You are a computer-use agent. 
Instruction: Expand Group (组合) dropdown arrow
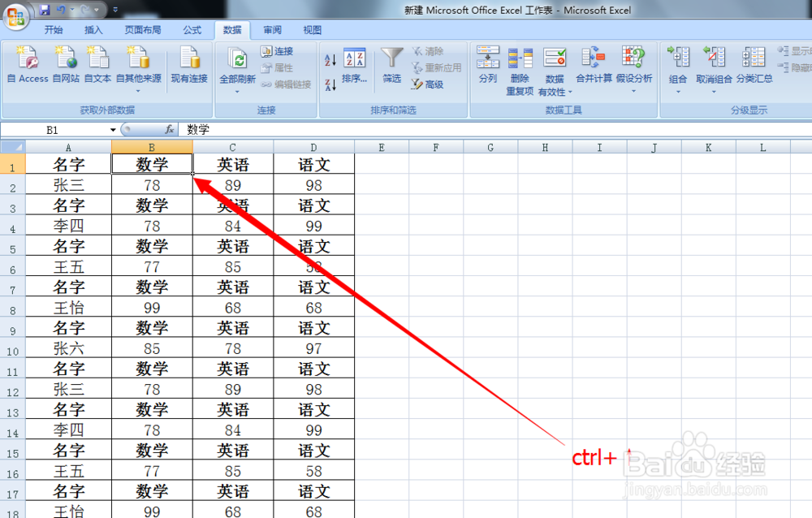click(x=678, y=92)
